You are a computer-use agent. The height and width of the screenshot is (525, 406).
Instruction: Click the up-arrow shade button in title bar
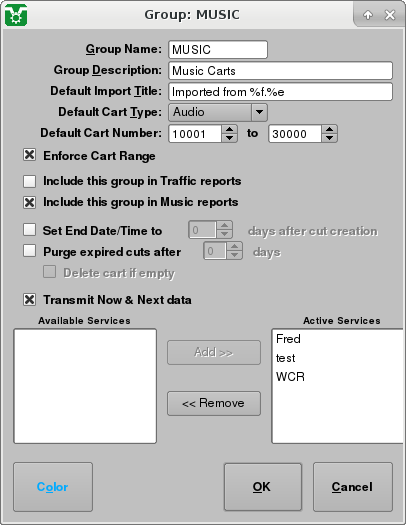click(368, 15)
